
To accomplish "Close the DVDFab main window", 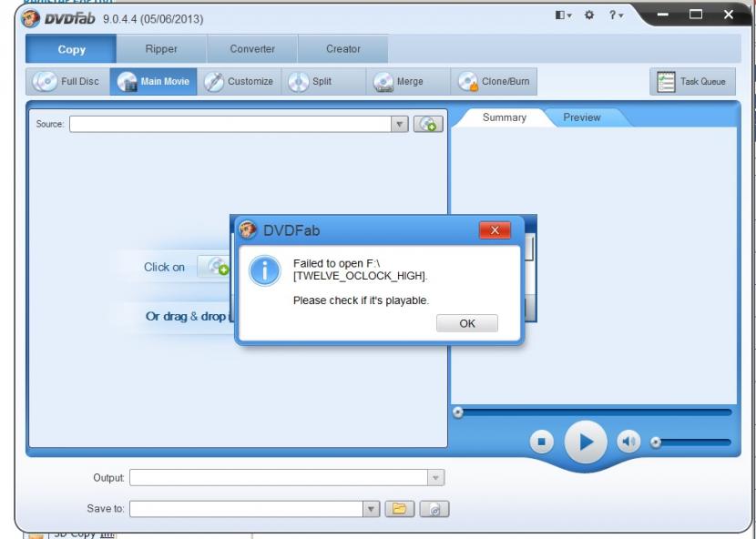I will [729, 15].
